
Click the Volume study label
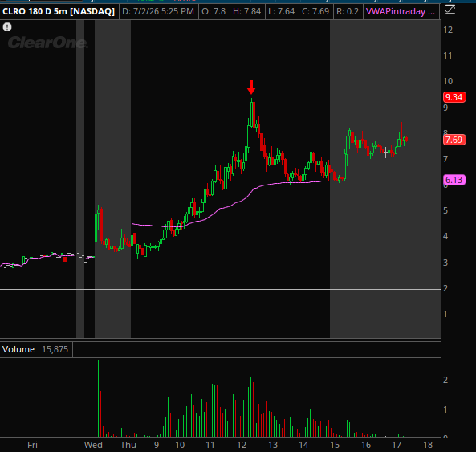tap(18, 349)
